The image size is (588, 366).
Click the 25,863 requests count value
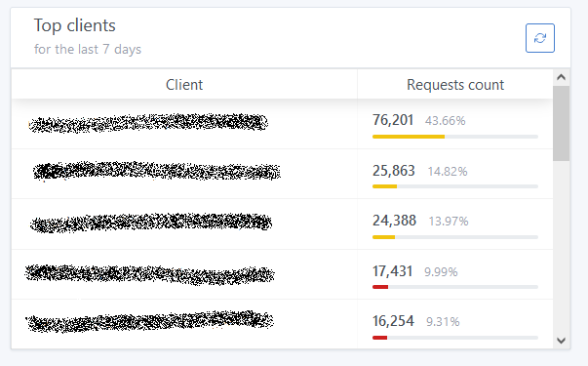tap(394, 171)
